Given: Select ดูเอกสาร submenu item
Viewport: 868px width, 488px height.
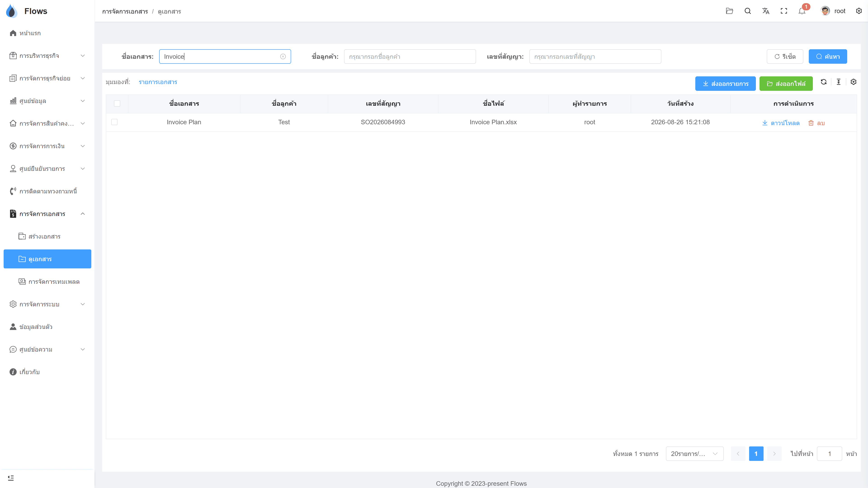Looking at the screenshot, I should (x=47, y=259).
